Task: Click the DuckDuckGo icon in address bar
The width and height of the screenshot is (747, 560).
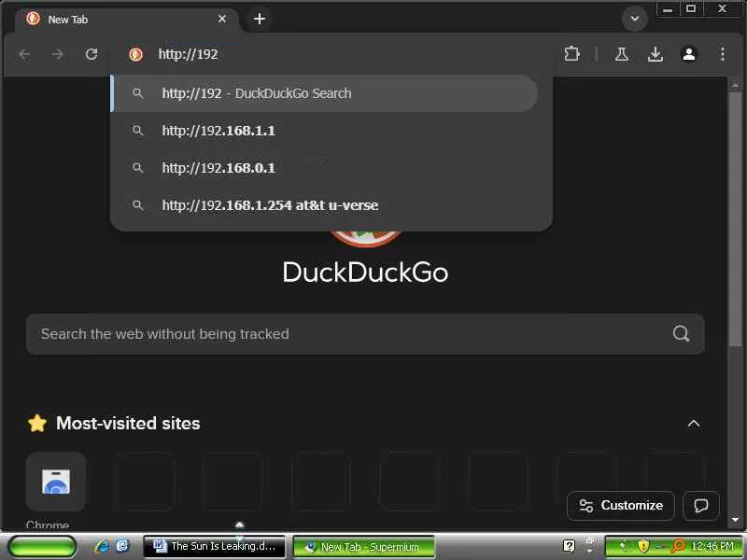Action: (x=135, y=54)
